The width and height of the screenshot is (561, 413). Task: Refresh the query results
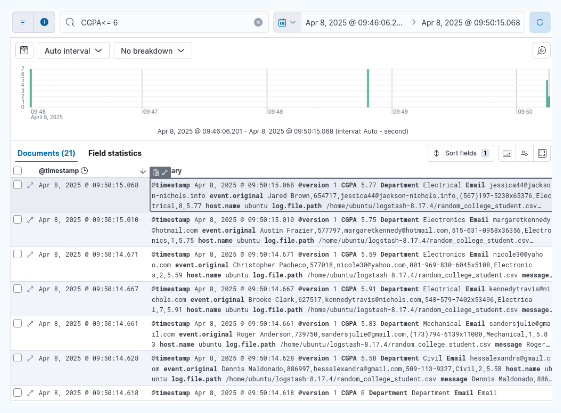click(x=540, y=23)
